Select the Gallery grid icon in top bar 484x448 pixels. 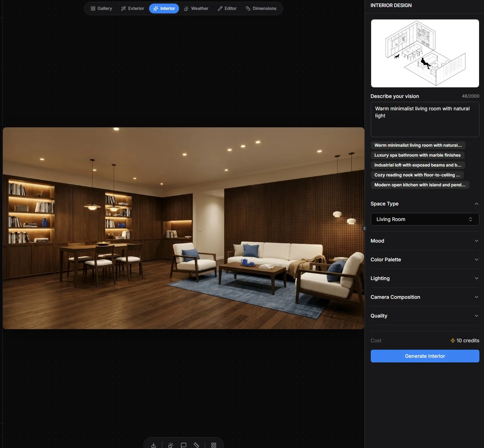click(x=93, y=8)
